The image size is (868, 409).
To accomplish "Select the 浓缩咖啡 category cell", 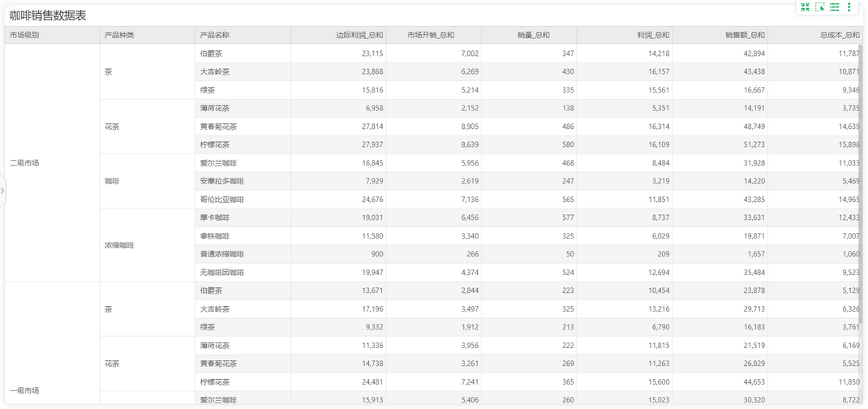I will pos(148,245).
